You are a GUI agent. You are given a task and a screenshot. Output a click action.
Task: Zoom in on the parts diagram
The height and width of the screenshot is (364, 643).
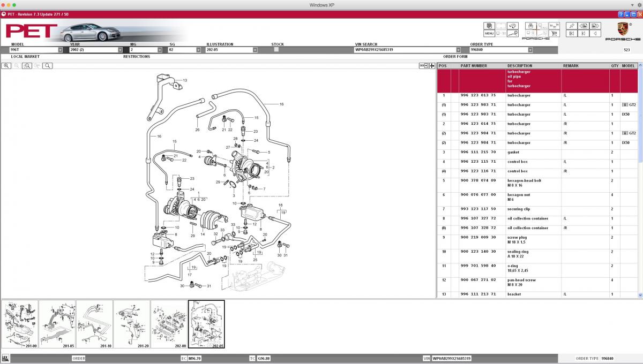coord(6,66)
